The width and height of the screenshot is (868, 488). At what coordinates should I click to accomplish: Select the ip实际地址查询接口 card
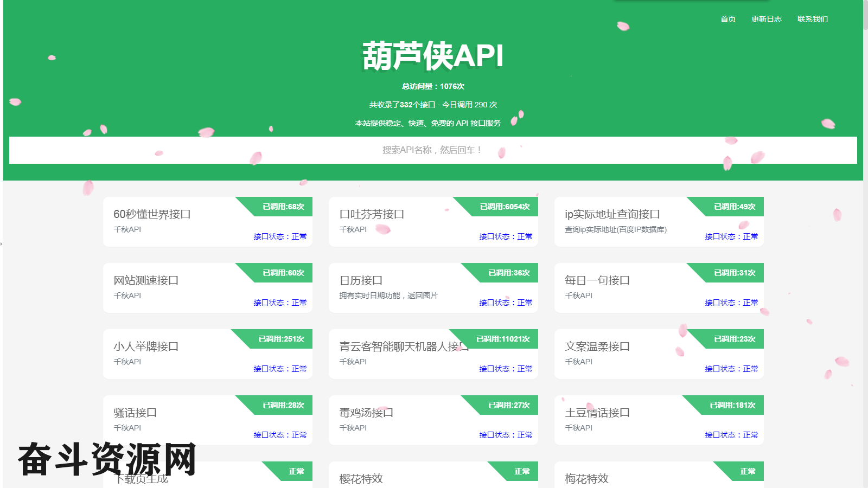pos(612,215)
